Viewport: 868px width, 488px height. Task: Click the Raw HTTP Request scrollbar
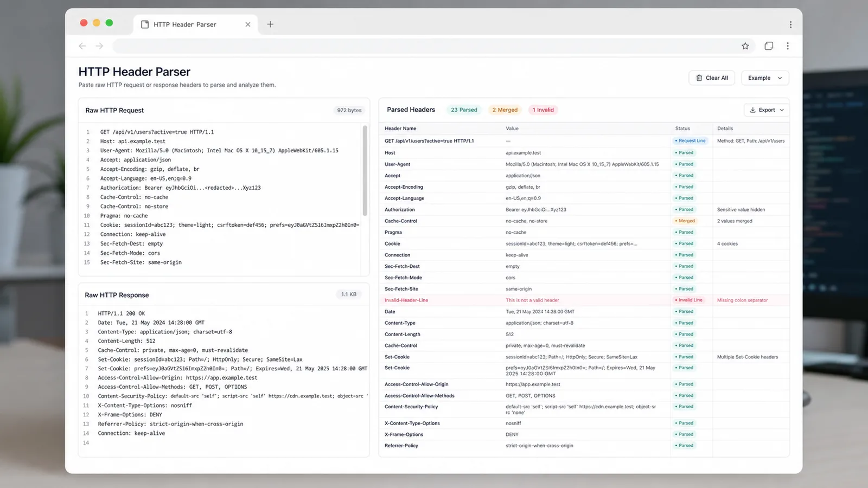click(x=365, y=171)
